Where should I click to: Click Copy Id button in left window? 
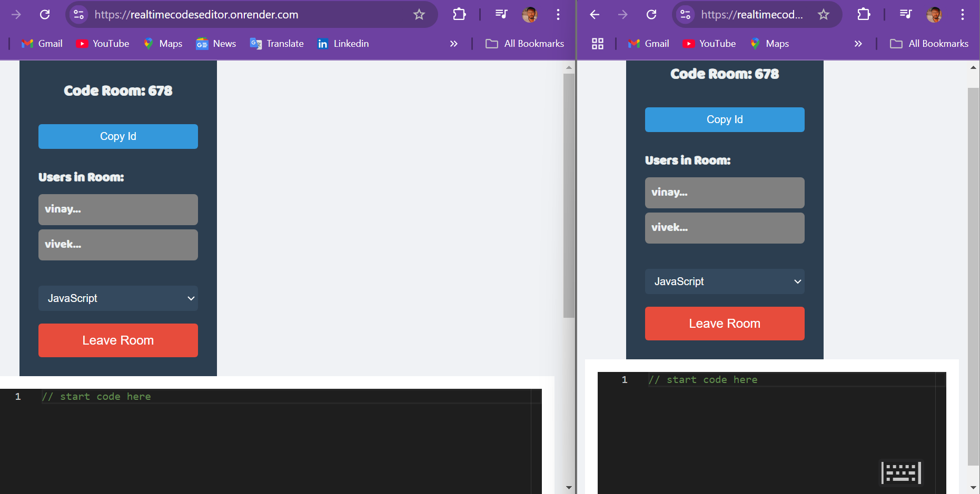118,136
